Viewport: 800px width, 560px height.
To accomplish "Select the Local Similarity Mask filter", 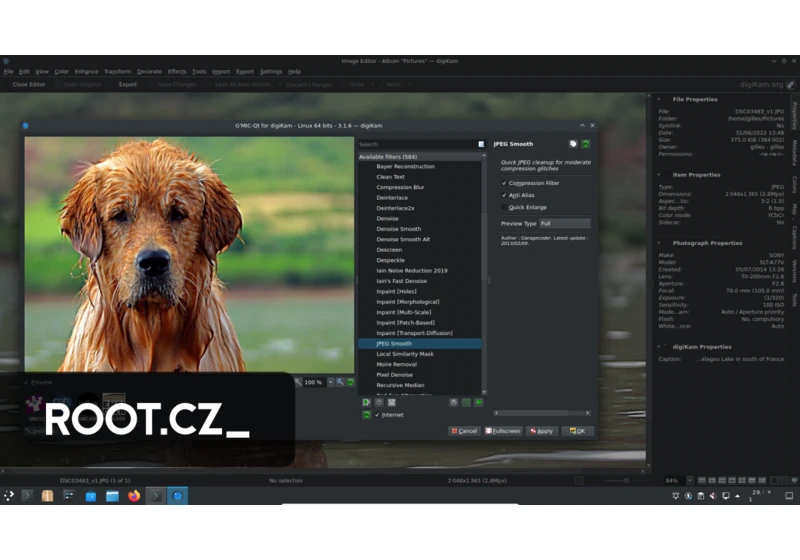I will tap(405, 354).
